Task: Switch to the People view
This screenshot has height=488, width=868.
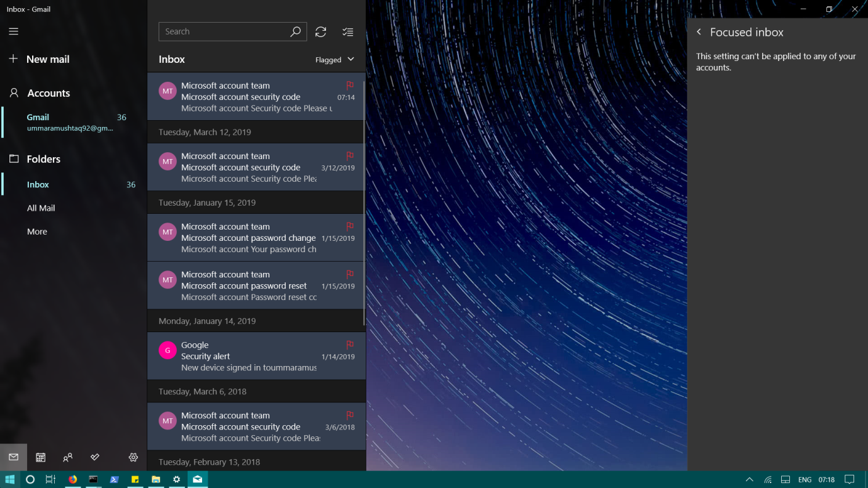Action: click(67, 457)
